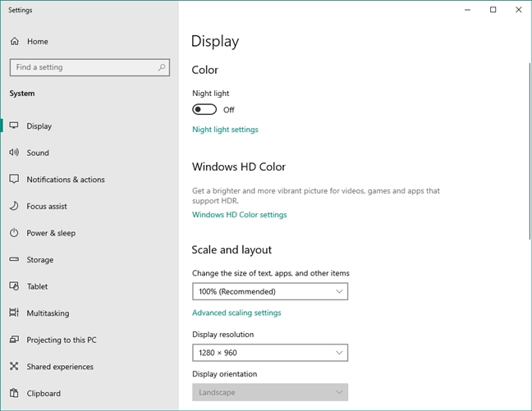Maximize the Settings window
Screen dimensions: 532x411
pos(493,10)
